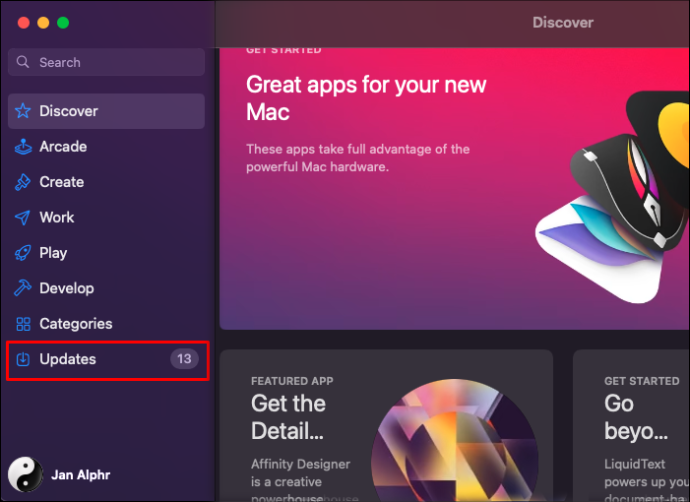Click the 13 updates badge
Screen dimensions: 690x502
point(184,359)
